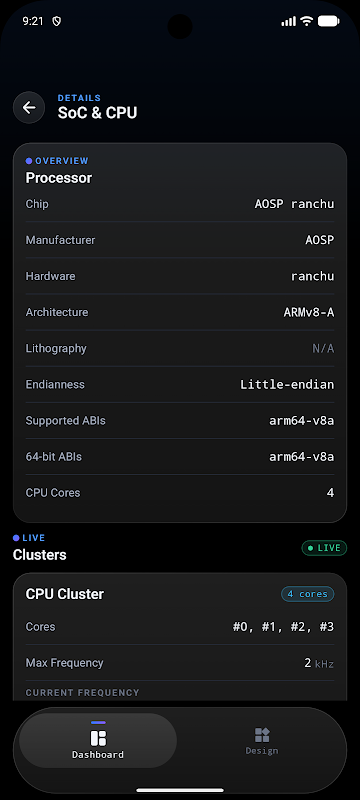Select the Endianness Little-endian row
Screen dimensions: 360x800
(x=180, y=385)
